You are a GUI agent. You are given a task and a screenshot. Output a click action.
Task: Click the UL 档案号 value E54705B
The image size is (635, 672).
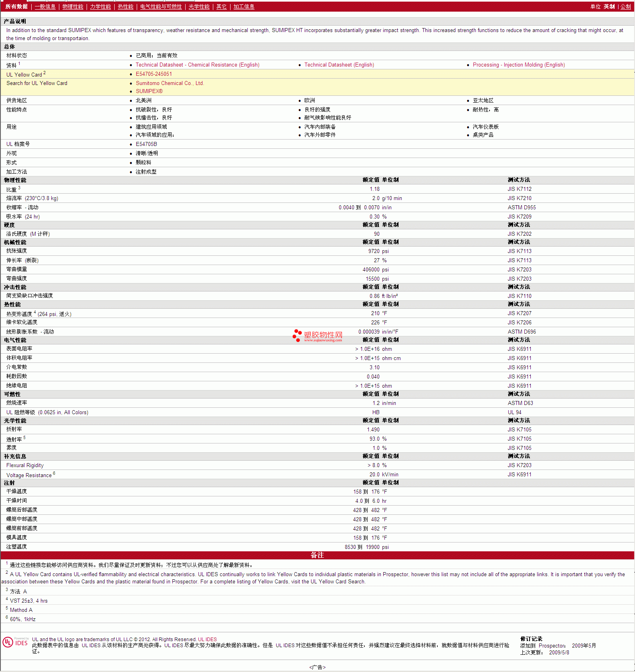click(146, 144)
